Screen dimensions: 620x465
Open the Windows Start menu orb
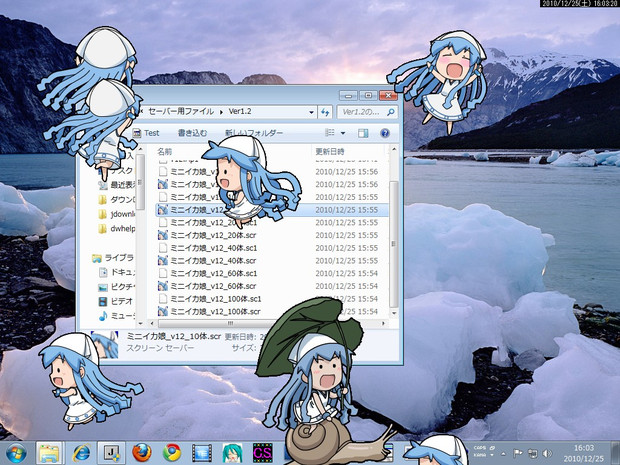[16, 453]
